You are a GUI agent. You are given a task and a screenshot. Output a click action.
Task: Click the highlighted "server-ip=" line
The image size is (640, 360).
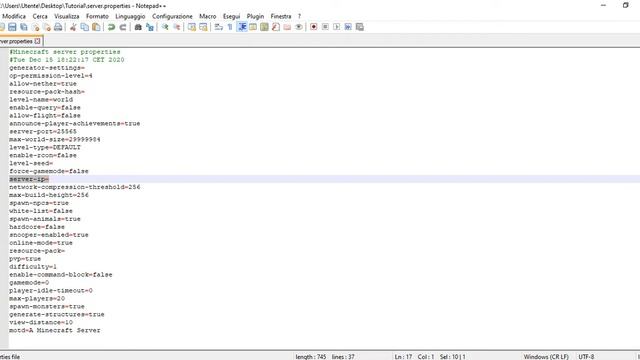tap(29, 179)
